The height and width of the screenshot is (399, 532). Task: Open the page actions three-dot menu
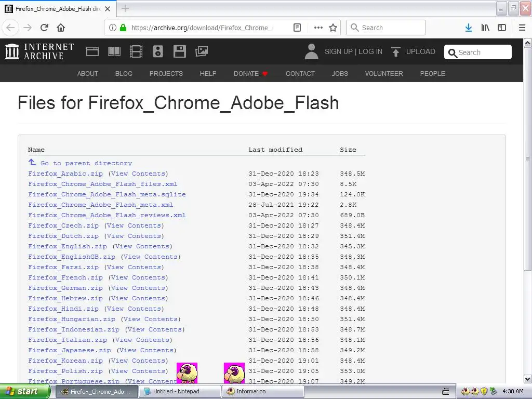click(x=318, y=28)
